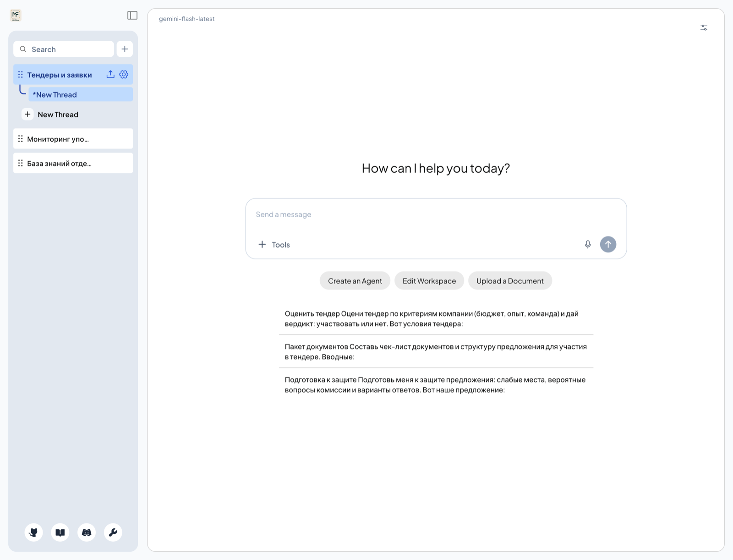Add a new workspace with plus button

(125, 49)
